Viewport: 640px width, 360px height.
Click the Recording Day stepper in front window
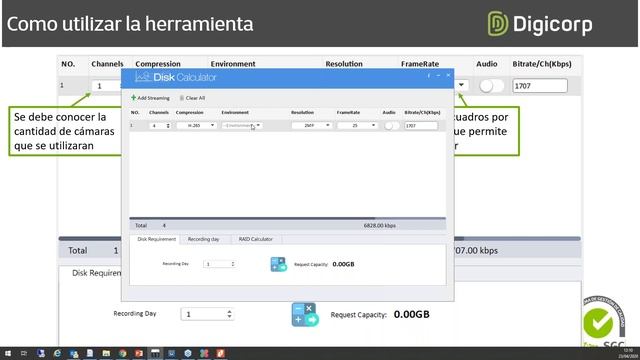coord(220,264)
